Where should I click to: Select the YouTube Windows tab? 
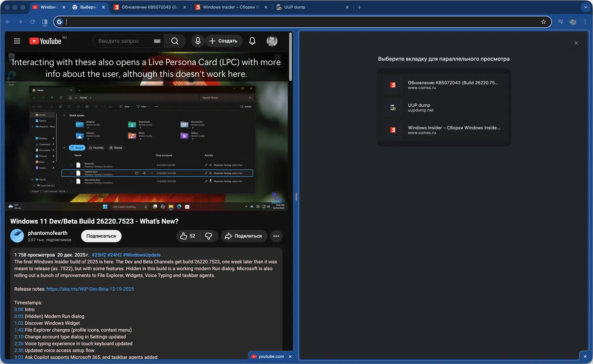pyautogui.click(x=49, y=7)
